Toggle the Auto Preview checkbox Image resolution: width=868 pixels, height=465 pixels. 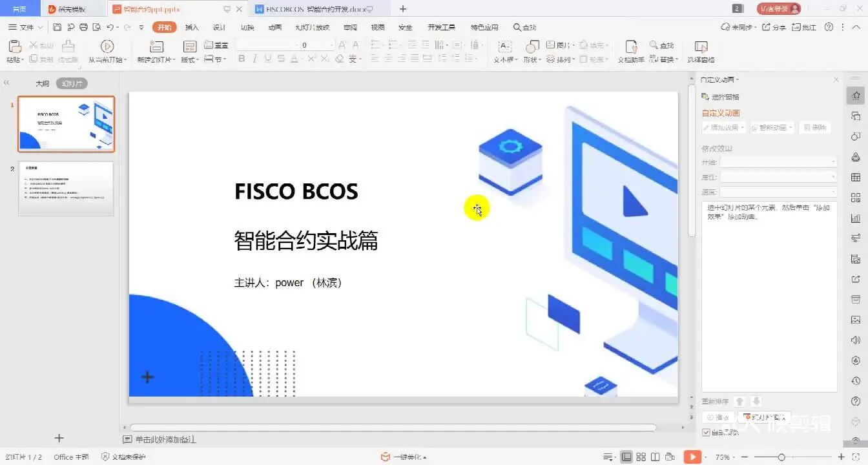tap(706, 432)
